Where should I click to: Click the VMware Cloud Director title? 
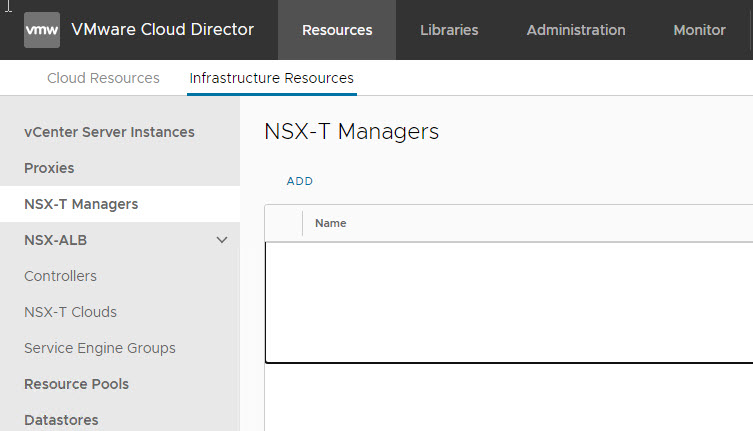[x=163, y=30]
